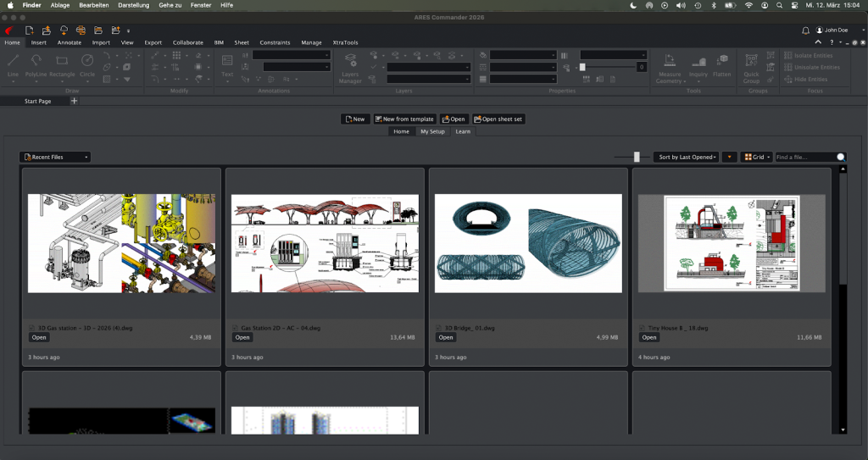Image resolution: width=868 pixels, height=460 pixels.
Task: Click the Start Page document tab
Action: (x=37, y=102)
